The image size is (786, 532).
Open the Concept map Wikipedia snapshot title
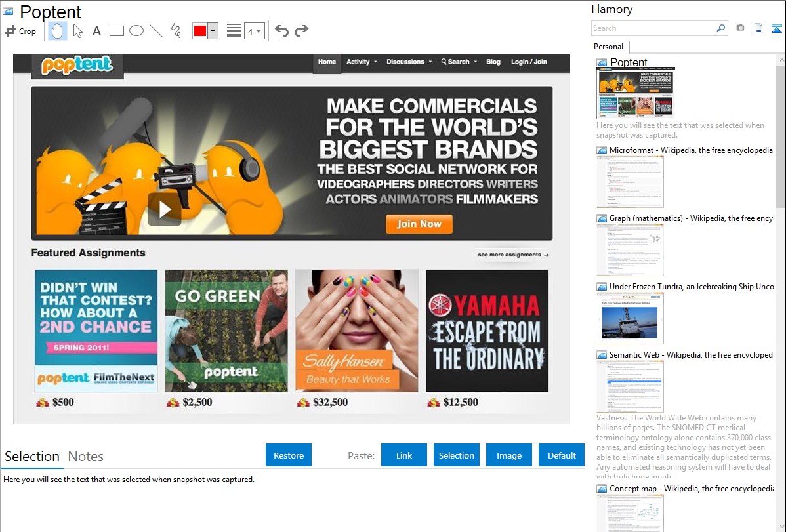tap(691, 488)
